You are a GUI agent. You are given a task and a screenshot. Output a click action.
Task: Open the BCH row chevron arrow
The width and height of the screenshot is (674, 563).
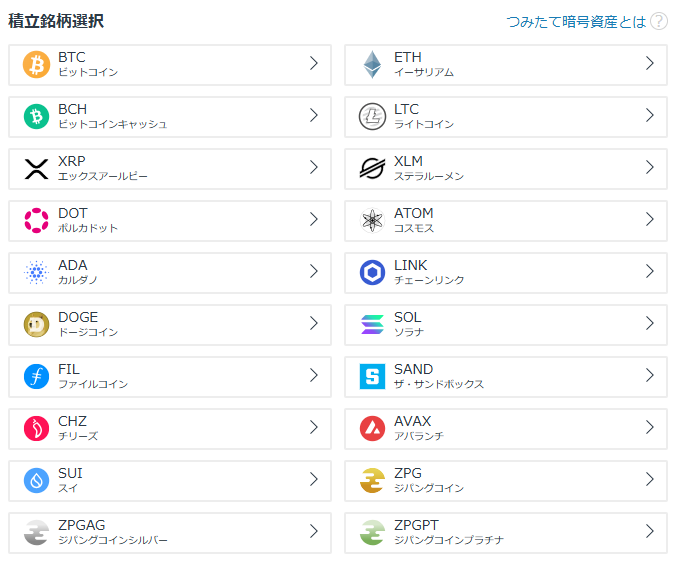pos(314,115)
